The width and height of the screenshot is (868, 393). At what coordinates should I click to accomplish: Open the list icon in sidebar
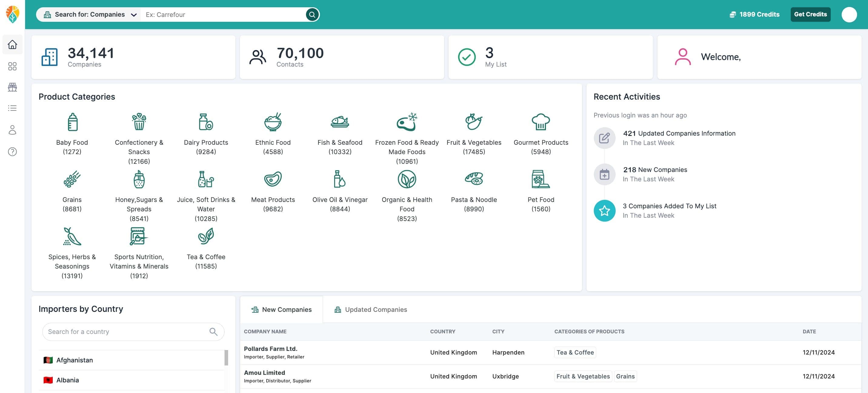coord(12,108)
